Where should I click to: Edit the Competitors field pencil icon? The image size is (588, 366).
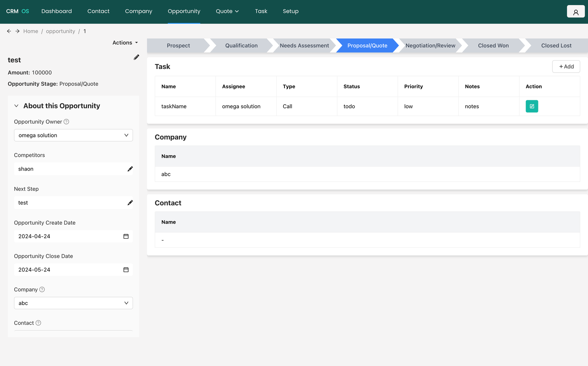130,169
